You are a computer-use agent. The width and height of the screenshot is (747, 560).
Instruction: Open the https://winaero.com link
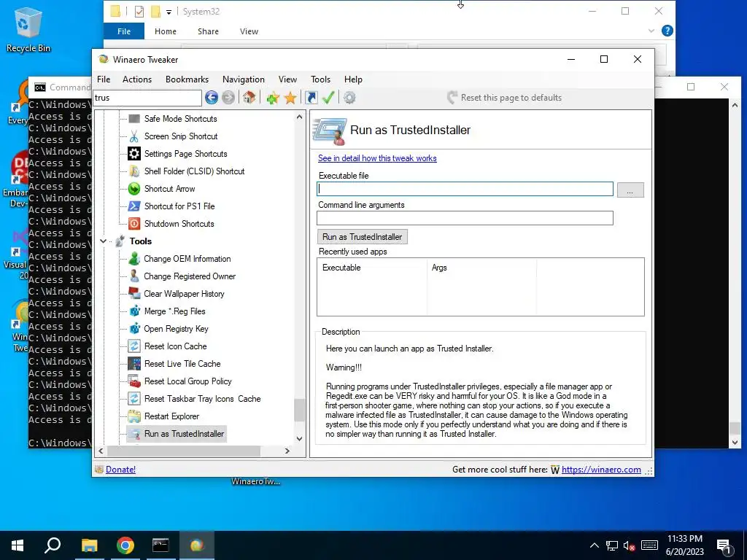coord(601,470)
